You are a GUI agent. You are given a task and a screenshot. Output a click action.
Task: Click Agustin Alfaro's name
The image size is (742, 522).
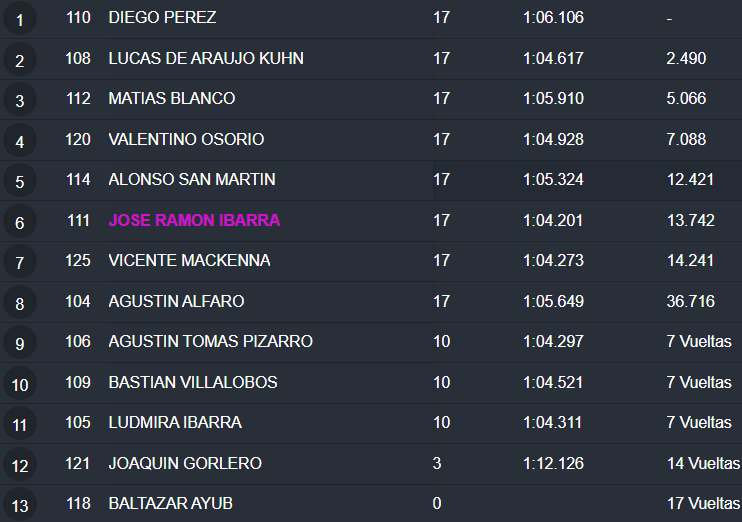[x=176, y=302]
